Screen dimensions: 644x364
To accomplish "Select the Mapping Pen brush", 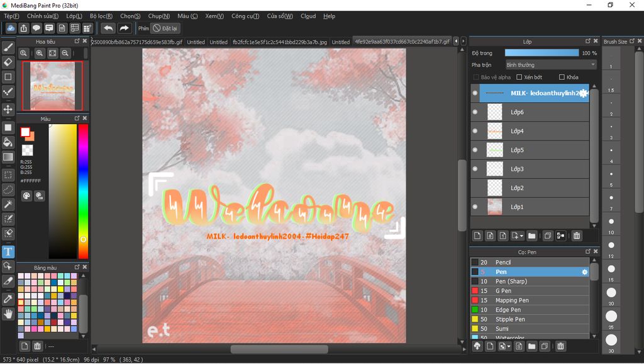I will [x=530, y=300].
